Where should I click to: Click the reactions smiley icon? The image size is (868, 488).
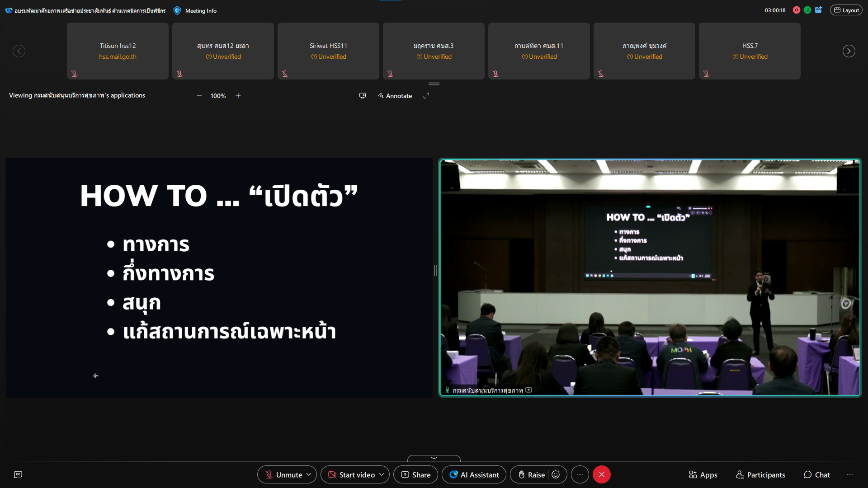[556, 474]
